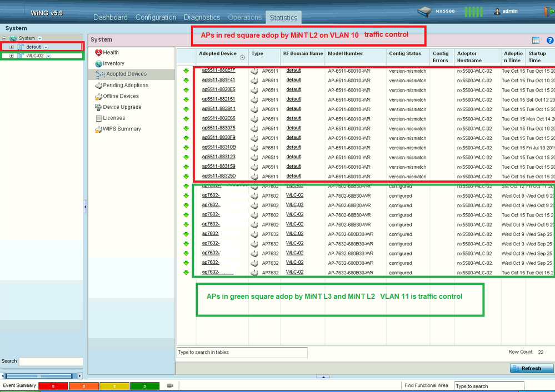
Task: Click the camera icon beside Event Summary
Action: tap(171, 385)
